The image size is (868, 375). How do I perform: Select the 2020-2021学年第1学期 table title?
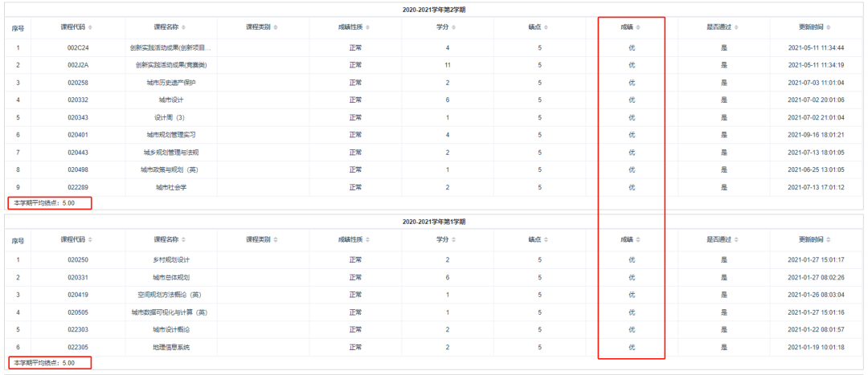434,222
